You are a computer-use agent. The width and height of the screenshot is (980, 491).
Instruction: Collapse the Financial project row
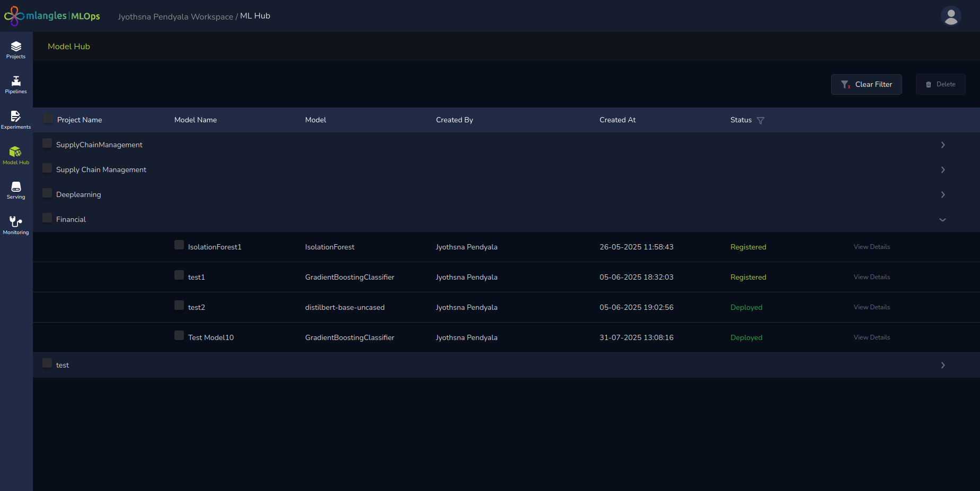click(942, 220)
